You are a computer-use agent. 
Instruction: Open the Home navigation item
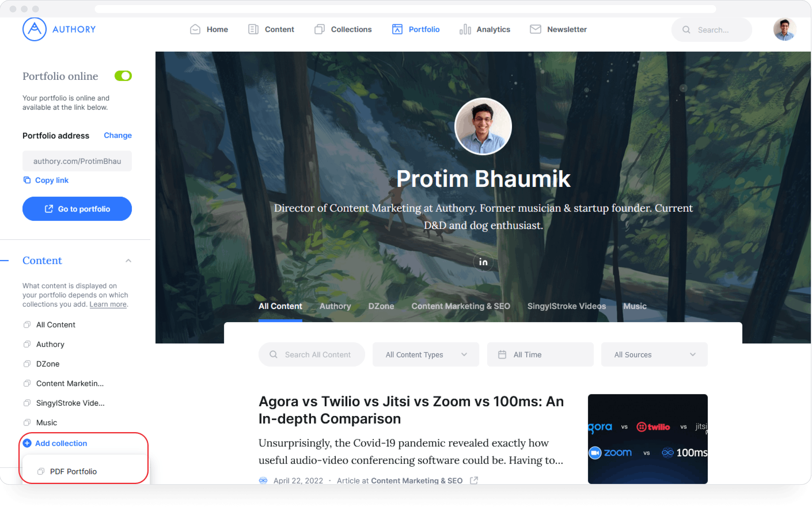[209, 29]
